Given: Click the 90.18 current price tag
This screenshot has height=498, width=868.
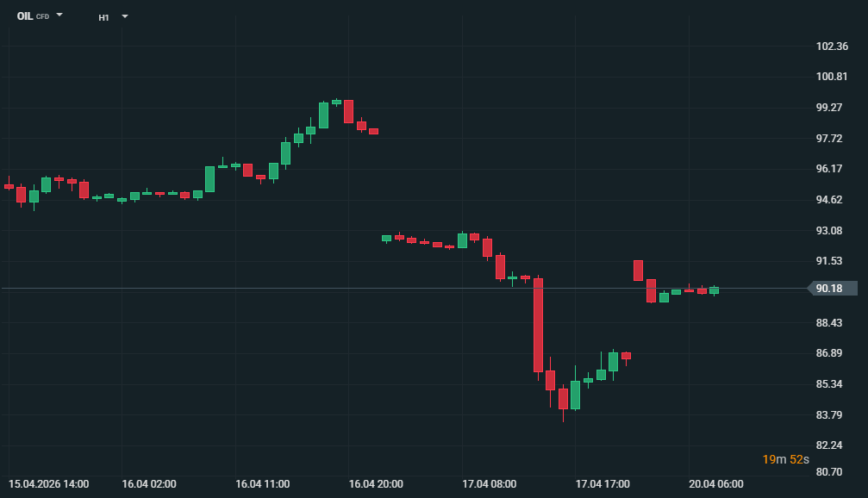Looking at the screenshot, I should pos(831,289).
